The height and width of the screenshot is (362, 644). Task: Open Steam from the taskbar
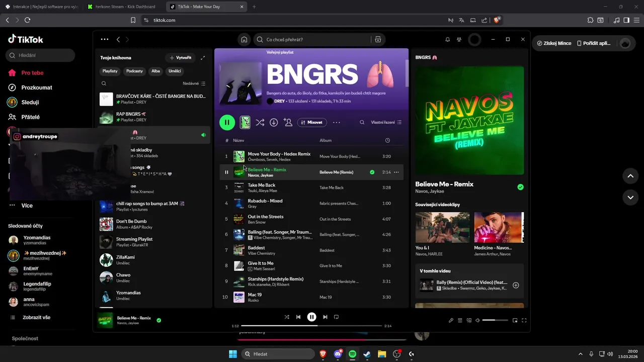pos(367,354)
